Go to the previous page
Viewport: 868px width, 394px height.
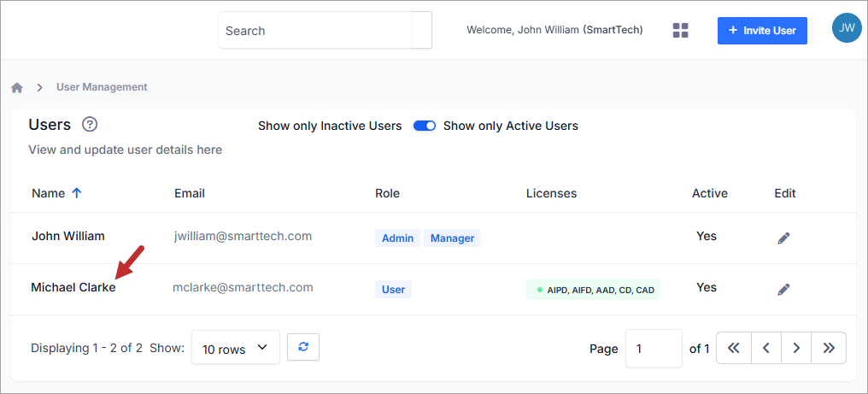point(766,348)
